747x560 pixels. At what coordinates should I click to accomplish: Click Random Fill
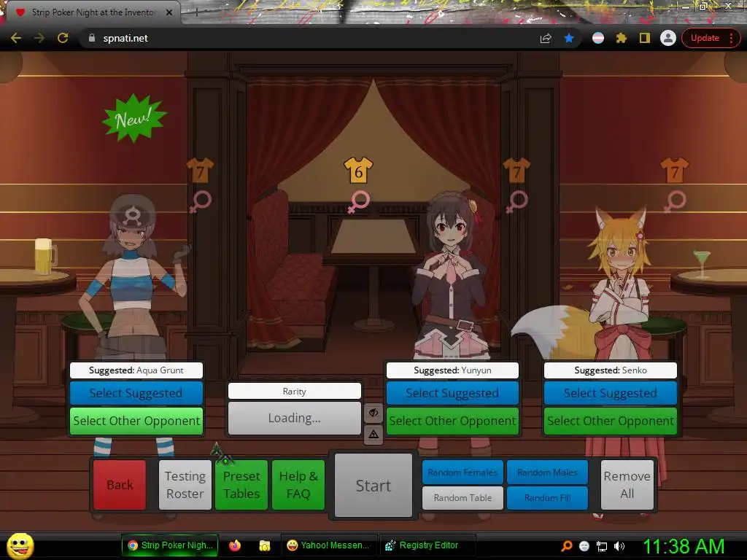click(547, 497)
